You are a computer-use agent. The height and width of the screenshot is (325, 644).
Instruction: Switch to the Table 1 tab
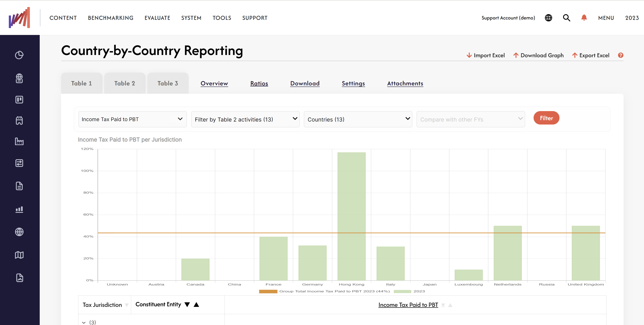(x=81, y=83)
